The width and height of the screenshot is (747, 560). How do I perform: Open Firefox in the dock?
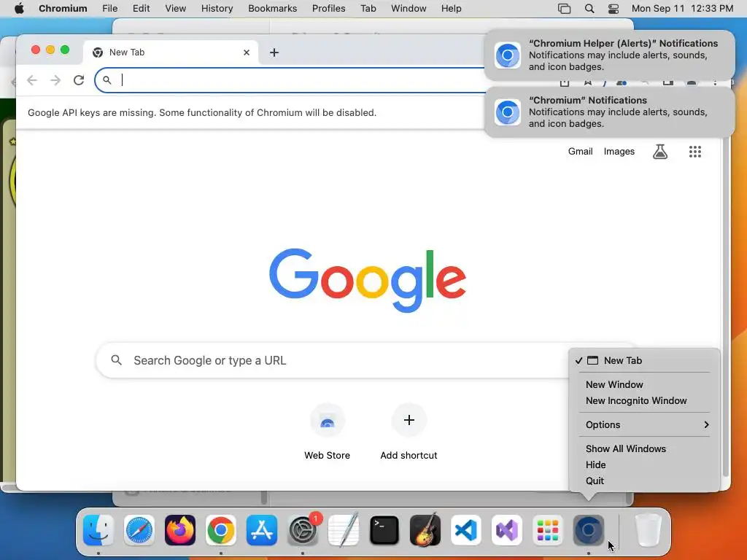click(x=180, y=529)
